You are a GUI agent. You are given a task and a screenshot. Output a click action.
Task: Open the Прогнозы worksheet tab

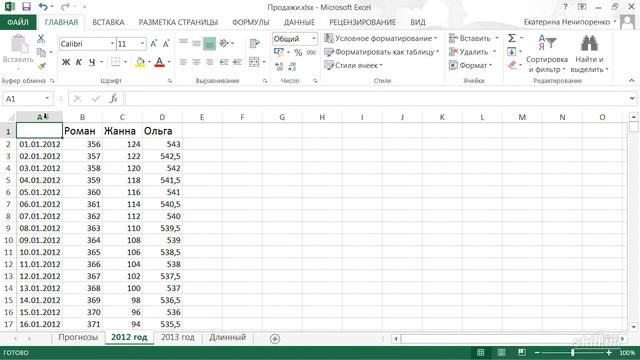click(x=78, y=338)
